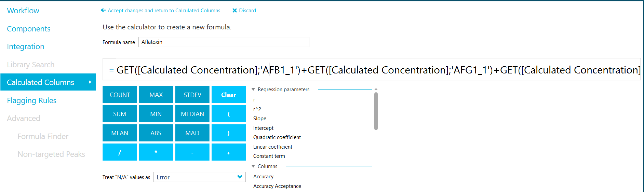Open the Flagging Rules page

[31, 100]
